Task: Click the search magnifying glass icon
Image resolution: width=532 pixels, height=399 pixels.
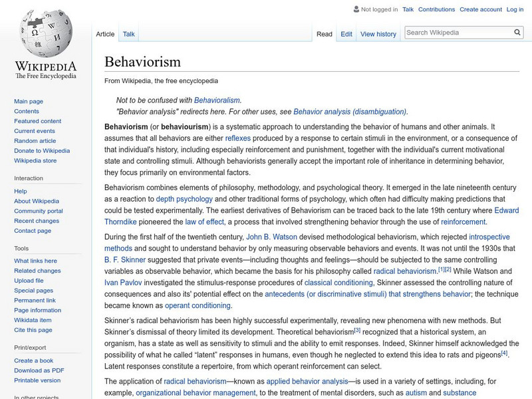Action: click(517, 31)
